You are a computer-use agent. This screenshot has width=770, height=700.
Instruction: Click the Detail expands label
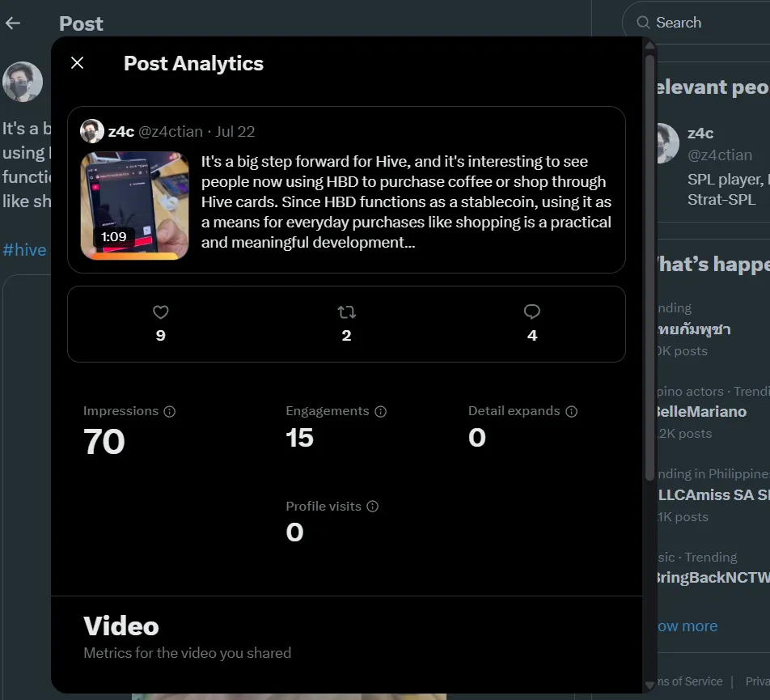[514, 410]
